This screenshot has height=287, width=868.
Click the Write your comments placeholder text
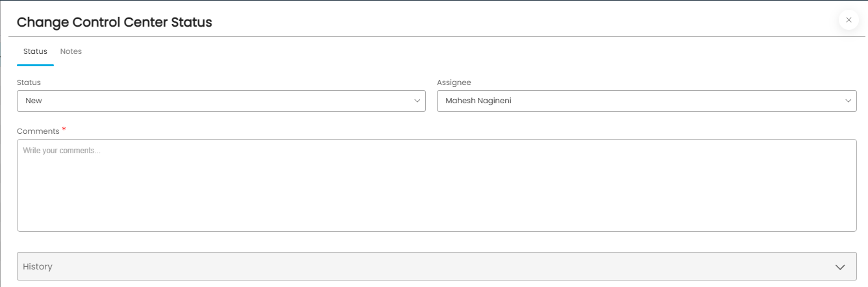pyautogui.click(x=62, y=151)
